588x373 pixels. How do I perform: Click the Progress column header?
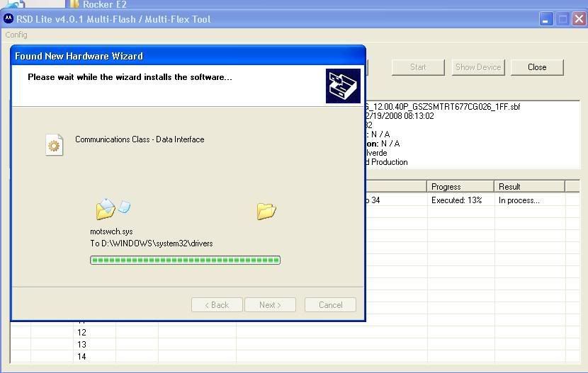click(460, 187)
